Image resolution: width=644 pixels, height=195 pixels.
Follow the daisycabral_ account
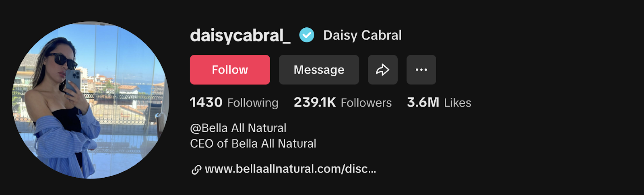230,70
